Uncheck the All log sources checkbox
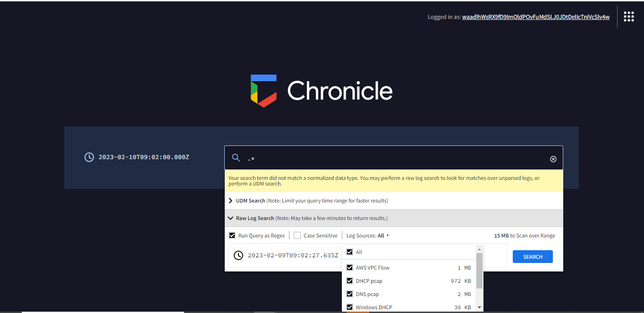Viewport: 644px width, 313px height. tap(349, 252)
